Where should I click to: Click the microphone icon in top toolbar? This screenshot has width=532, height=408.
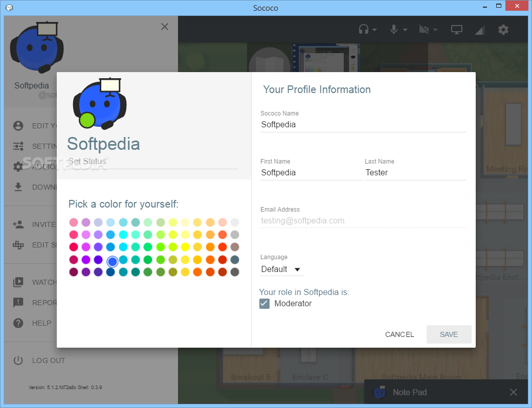(393, 30)
